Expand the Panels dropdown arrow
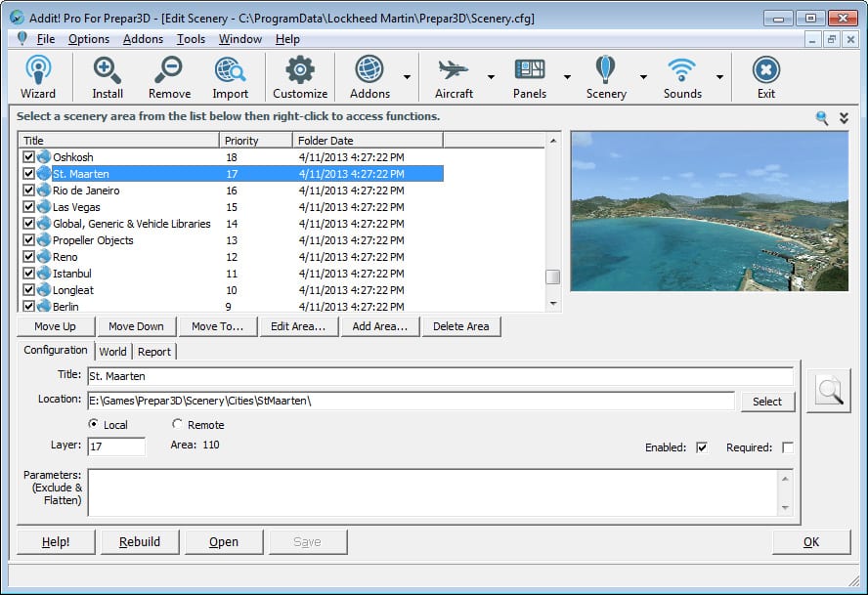This screenshot has width=868, height=595. pyautogui.click(x=567, y=77)
